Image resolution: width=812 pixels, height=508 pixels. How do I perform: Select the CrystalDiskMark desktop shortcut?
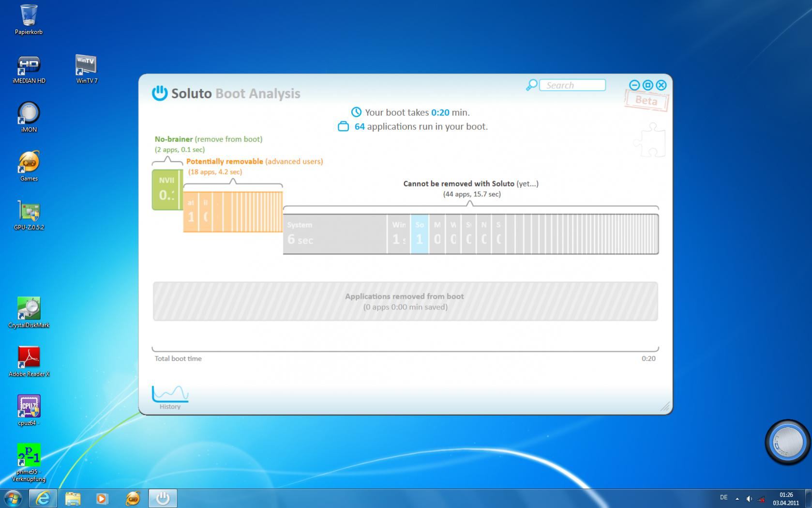tap(29, 313)
